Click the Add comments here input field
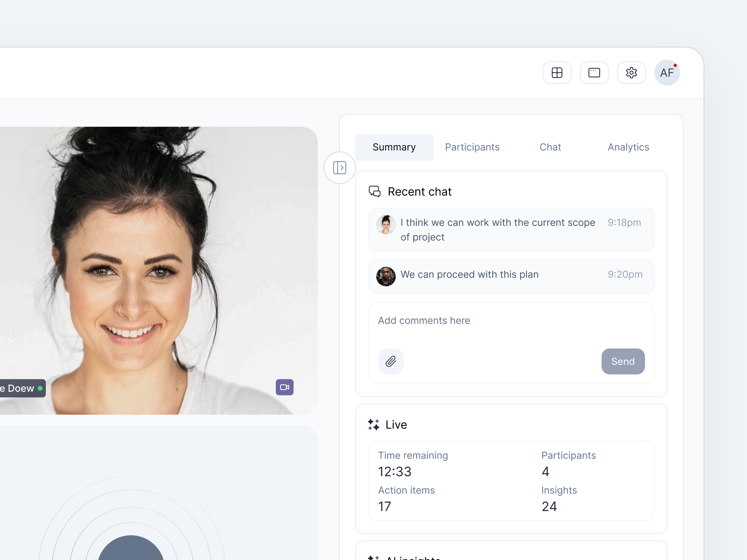 (424, 320)
